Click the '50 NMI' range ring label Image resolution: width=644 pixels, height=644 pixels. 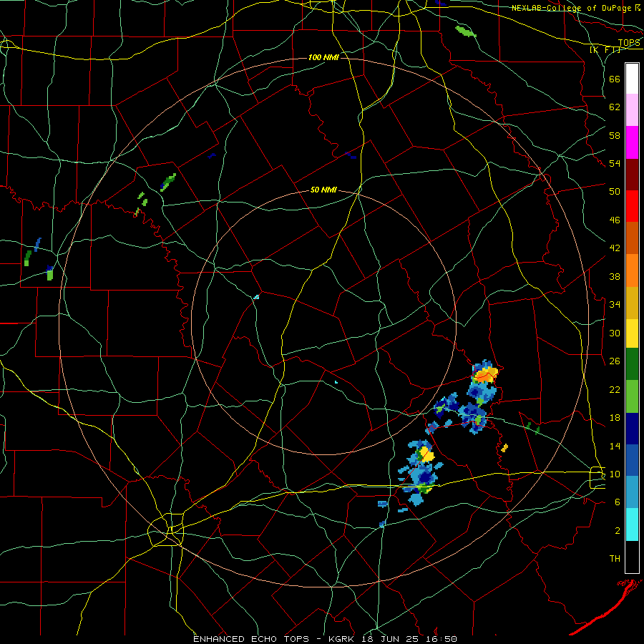pyautogui.click(x=323, y=190)
